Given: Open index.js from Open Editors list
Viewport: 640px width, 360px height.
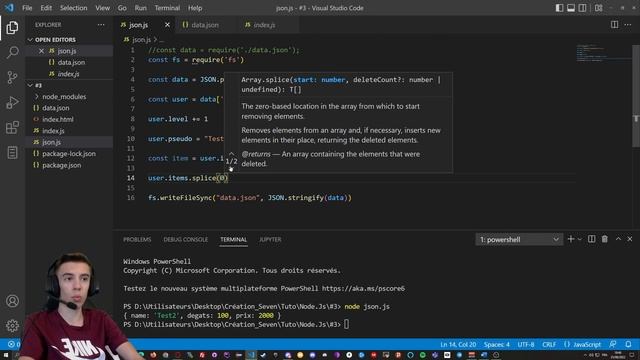Looking at the screenshot, I should (x=68, y=74).
